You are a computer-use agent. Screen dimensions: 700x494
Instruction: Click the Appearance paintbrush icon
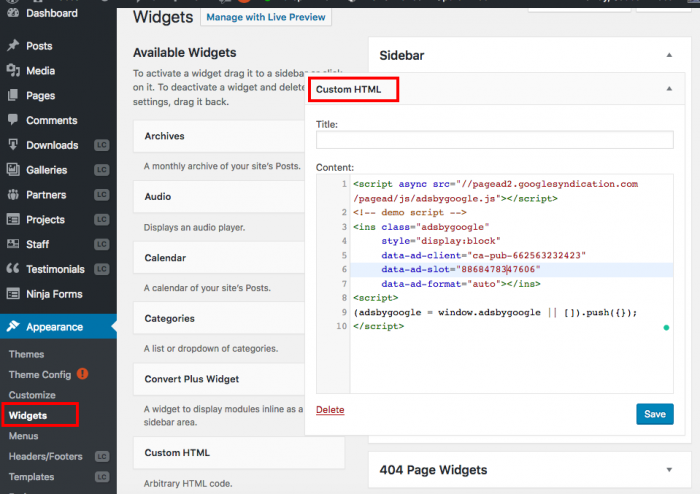[x=12, y=327]
